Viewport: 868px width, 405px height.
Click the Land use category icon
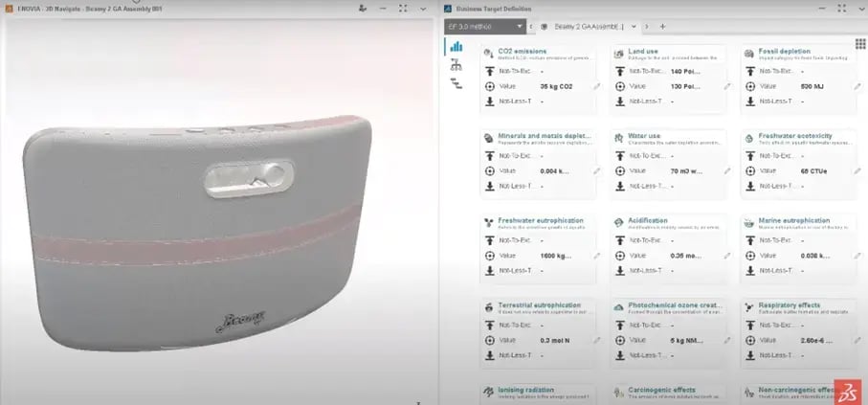619,54
